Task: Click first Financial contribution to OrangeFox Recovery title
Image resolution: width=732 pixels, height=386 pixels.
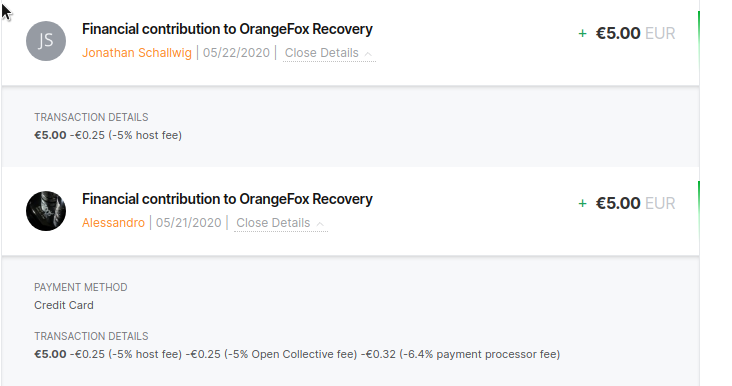Action: [227, 29]
